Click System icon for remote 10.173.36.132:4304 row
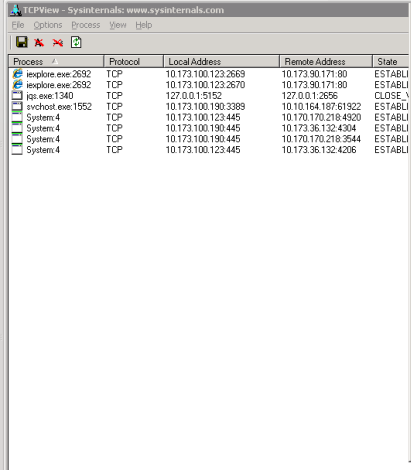Screen dimensions: 411x470 (17, 128)
